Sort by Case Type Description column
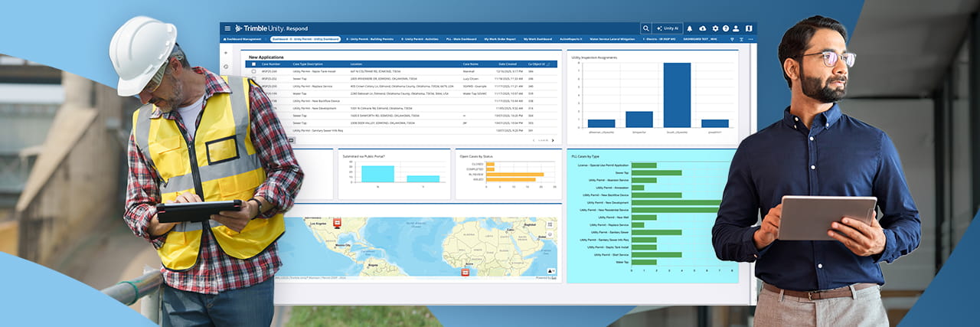 tap(308, 64)
